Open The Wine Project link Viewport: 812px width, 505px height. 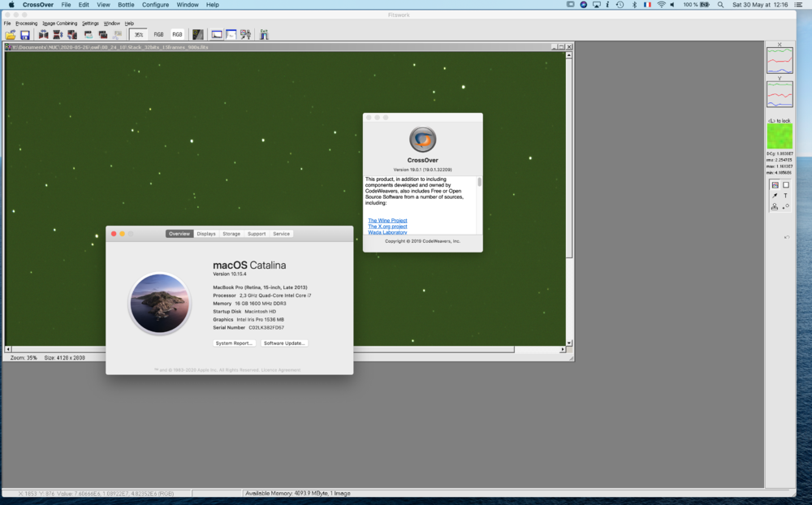(387, 221)
